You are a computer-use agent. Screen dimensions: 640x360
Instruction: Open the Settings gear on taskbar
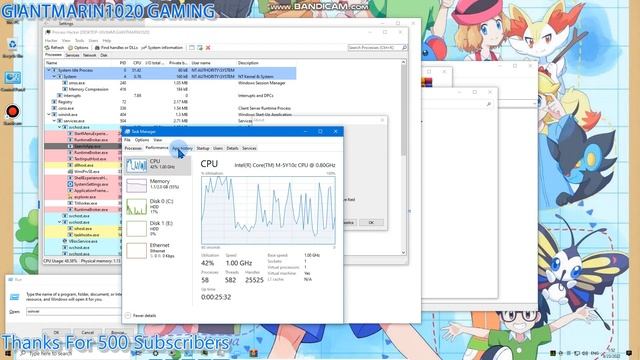coord(156,353)
